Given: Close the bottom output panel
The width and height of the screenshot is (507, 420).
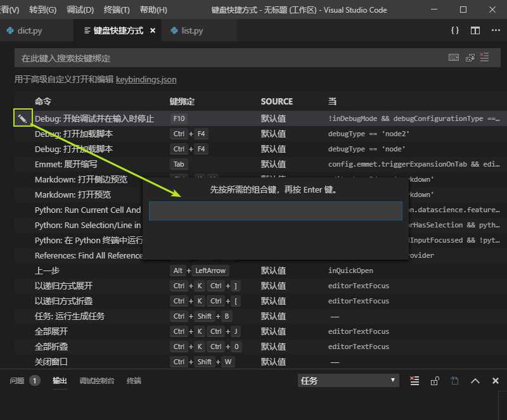Looking at the screenshot, I should pyautogui.click(x=495, y=381).
